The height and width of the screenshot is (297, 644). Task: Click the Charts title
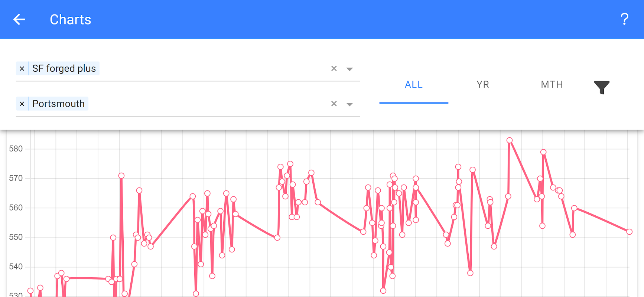tap(71, 19)
